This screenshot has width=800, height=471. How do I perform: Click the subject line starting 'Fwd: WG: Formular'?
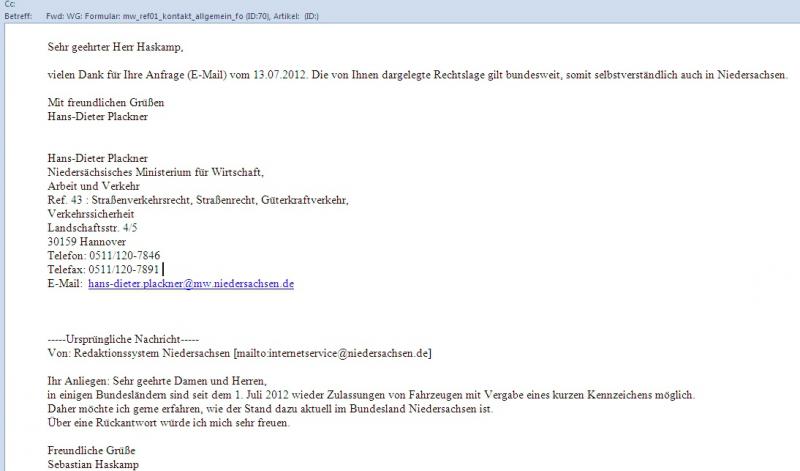[x=182, y=16]
